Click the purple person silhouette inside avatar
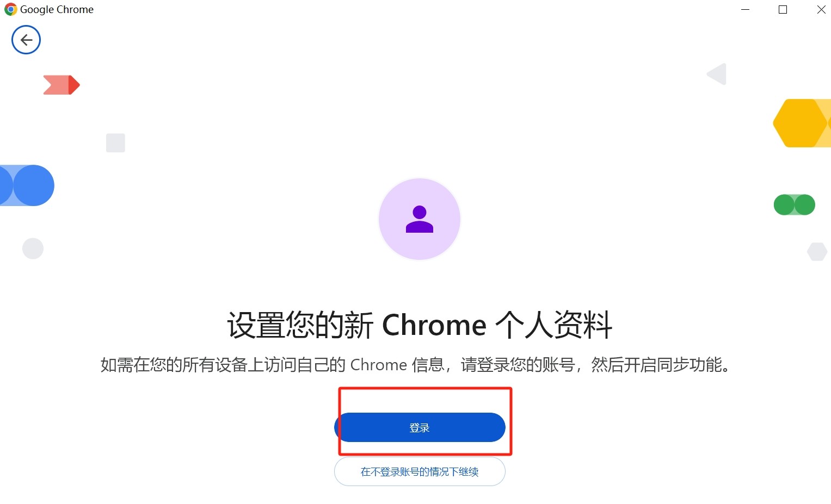 pyautogui.click(x=420, y=219)
